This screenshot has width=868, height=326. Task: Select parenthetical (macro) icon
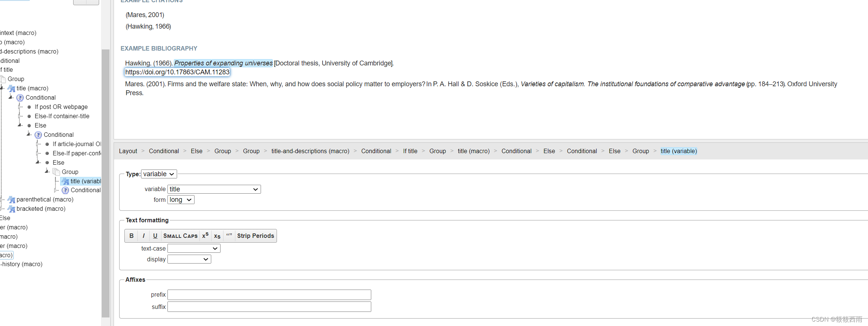click(12, 200)
